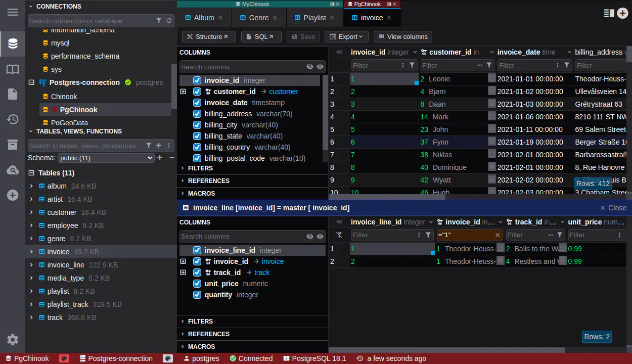Open the settings gear icon
Image resolution: width=632 pixels, height=364 pixels.
click(13, 340)
